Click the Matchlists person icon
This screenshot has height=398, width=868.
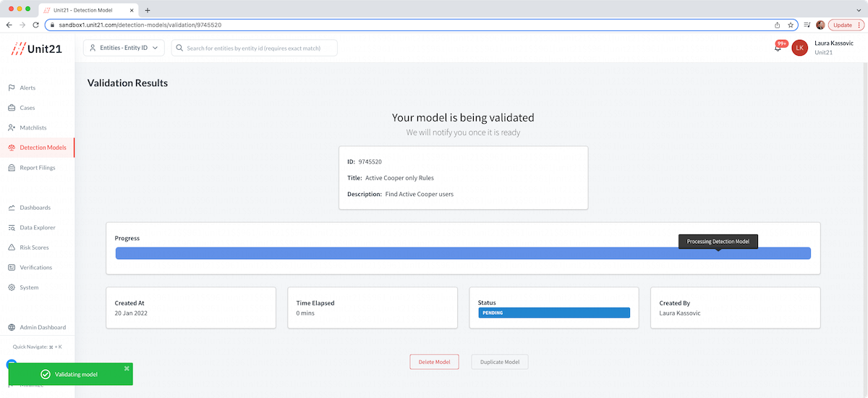pyautogui.click(x=12, y=127)
